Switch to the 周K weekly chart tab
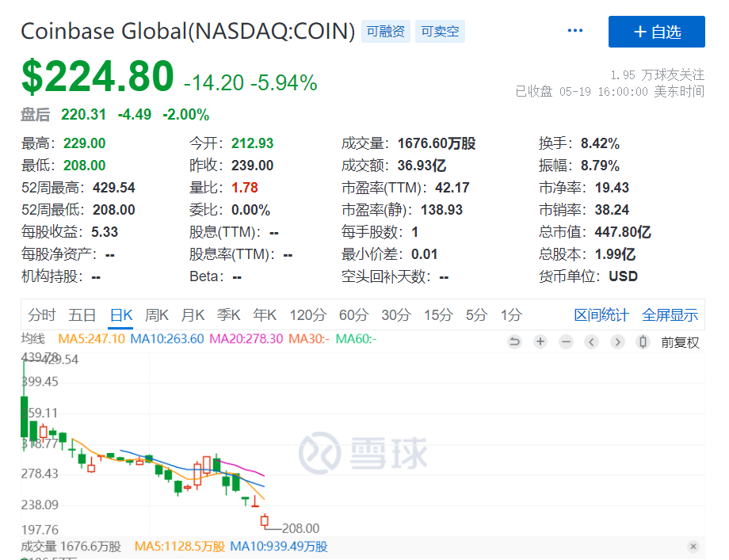The height and width of the screenshot is (560, 729). [156, 314]
